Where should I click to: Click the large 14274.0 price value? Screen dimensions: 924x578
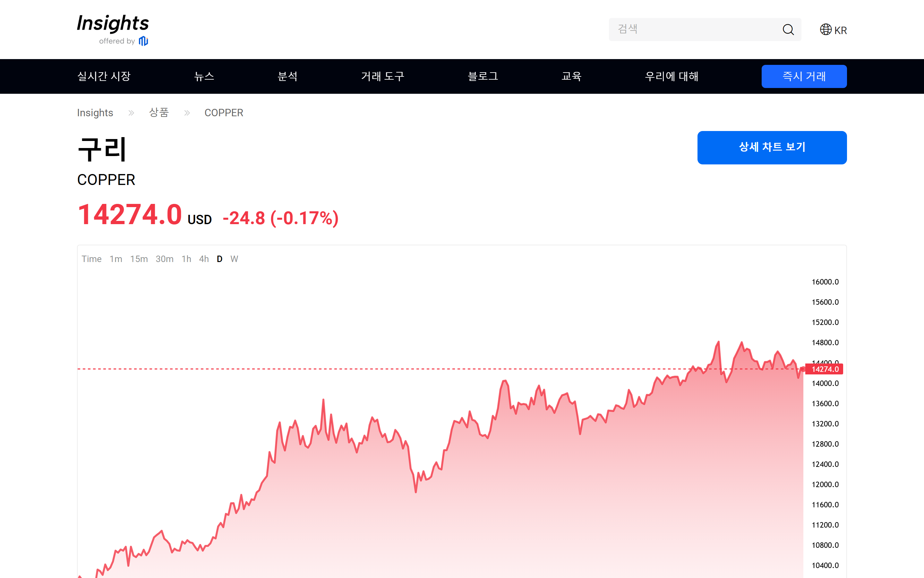point(129,215)
